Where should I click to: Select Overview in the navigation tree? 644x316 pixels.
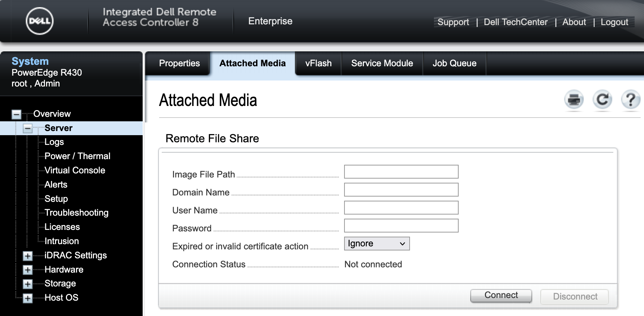[x=52, y=114]
